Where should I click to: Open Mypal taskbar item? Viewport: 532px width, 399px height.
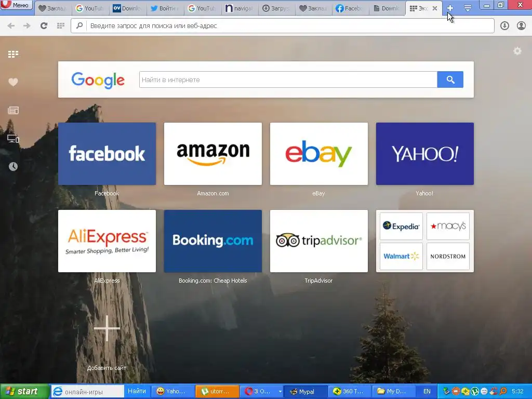coord(304,392)
